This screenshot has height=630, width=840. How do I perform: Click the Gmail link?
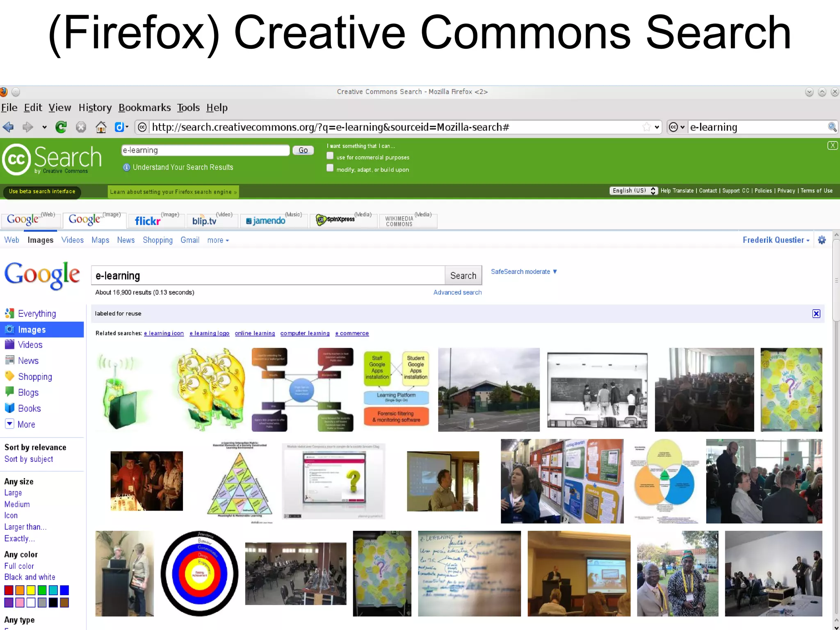[x=190, y=240]
